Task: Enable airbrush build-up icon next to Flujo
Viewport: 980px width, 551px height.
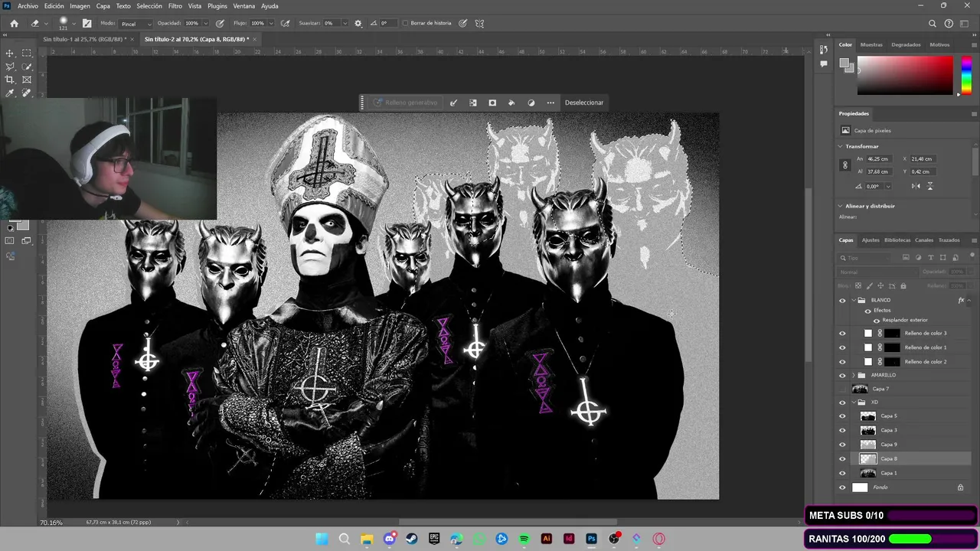Action: click(x=286, y=23)
